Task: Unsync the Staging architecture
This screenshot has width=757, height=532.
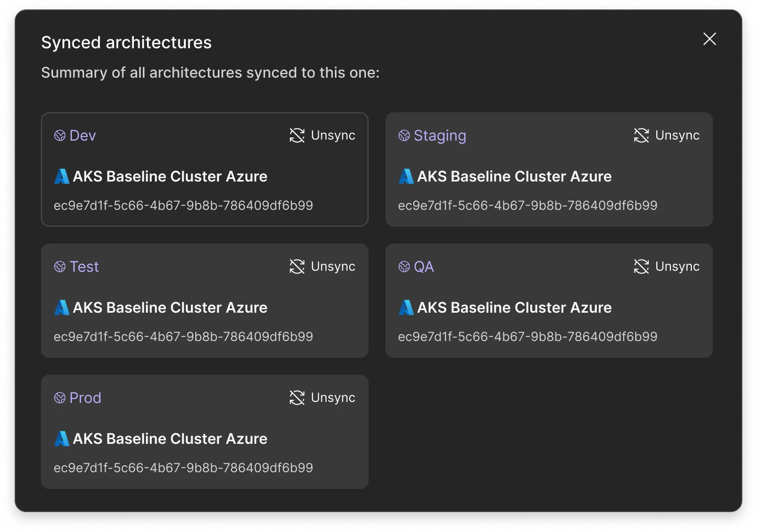Action: (667, 135)
